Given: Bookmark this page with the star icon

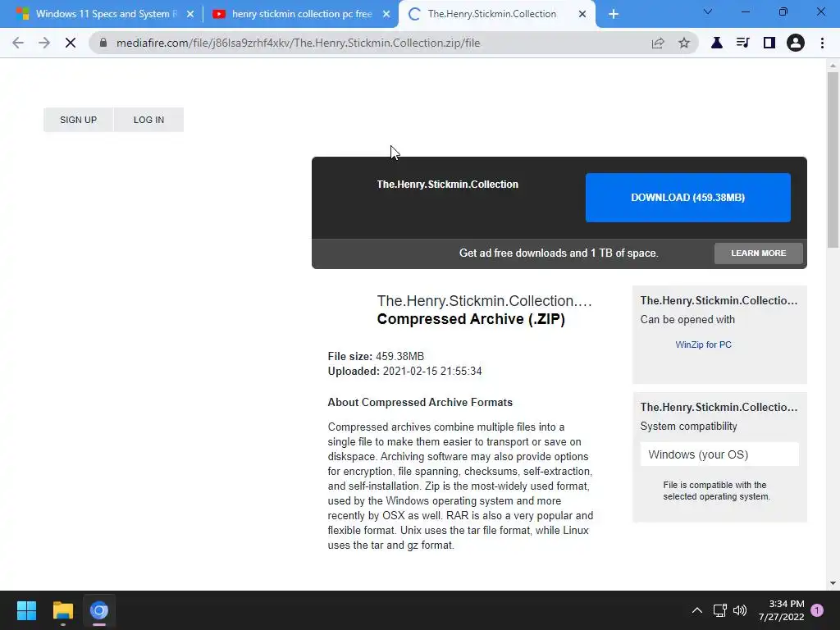Looking at the screenshot, I should 684,43.
